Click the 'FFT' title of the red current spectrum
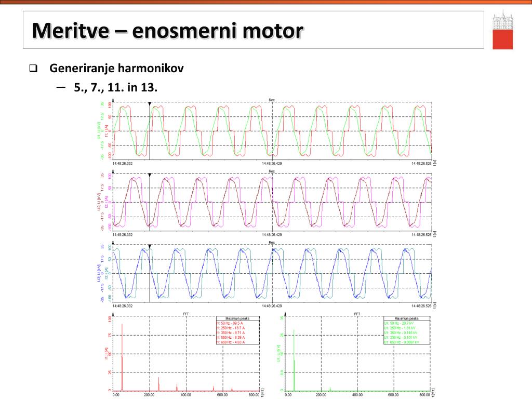 pos(186,314)
